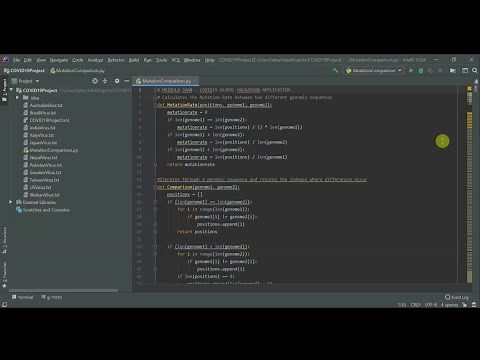Open the Tools menu
Screen dimensions: 480x360
pos(161,60)
